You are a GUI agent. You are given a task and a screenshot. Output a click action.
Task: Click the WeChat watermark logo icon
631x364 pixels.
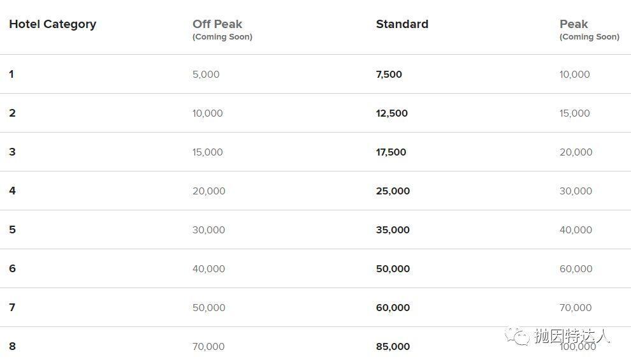(x=518, y=337)
